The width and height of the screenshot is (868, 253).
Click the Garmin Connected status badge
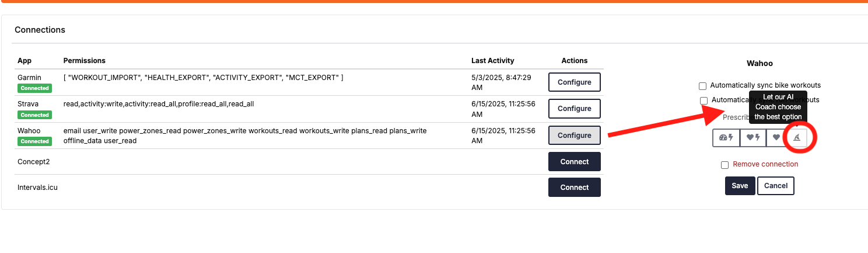[35, 88]
